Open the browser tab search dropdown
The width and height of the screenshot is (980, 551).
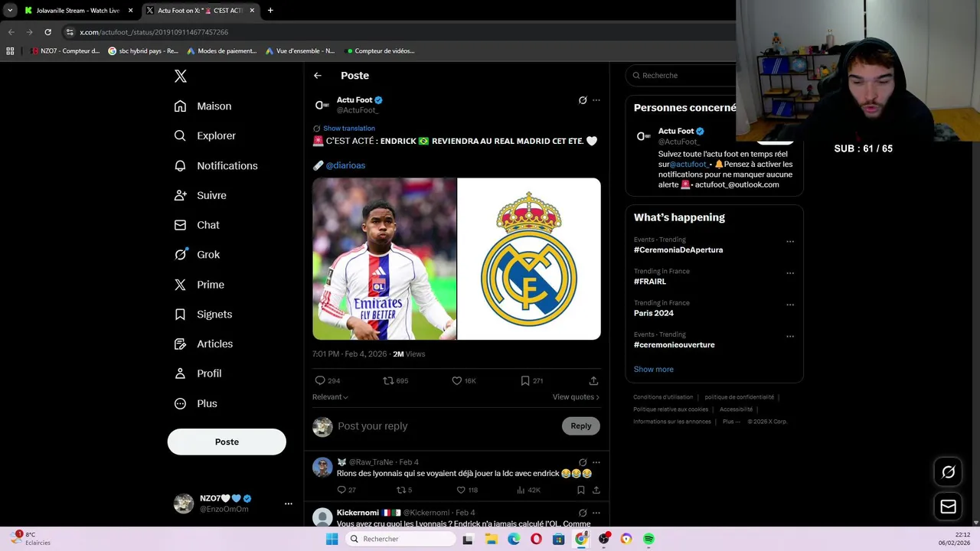pos(10,11)
